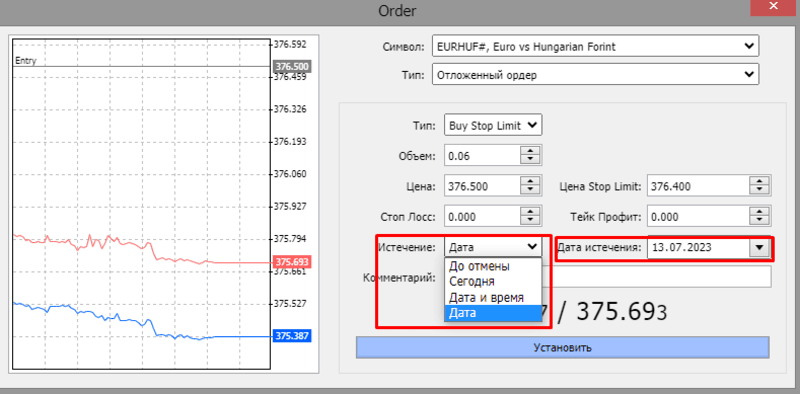Image resolution: width=800 pixels, height=394 pixels.
Task: Click the Установить button
Action: 562,348
